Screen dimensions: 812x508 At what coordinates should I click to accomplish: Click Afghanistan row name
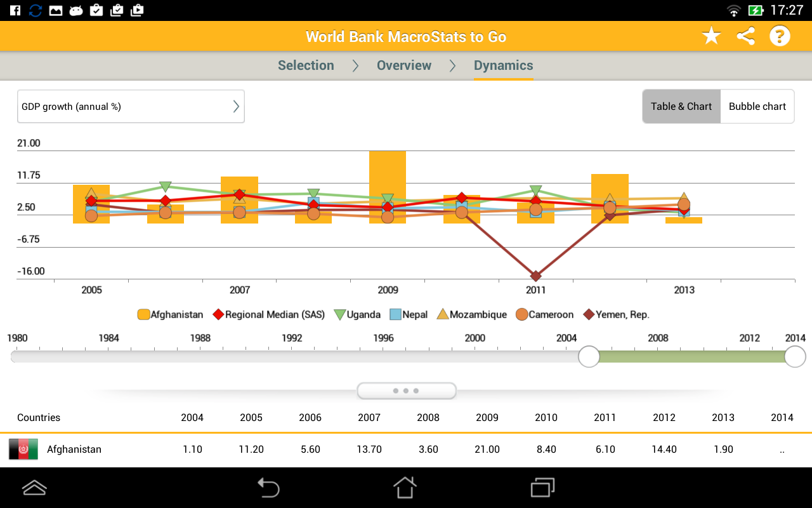(x=74, y=449)
